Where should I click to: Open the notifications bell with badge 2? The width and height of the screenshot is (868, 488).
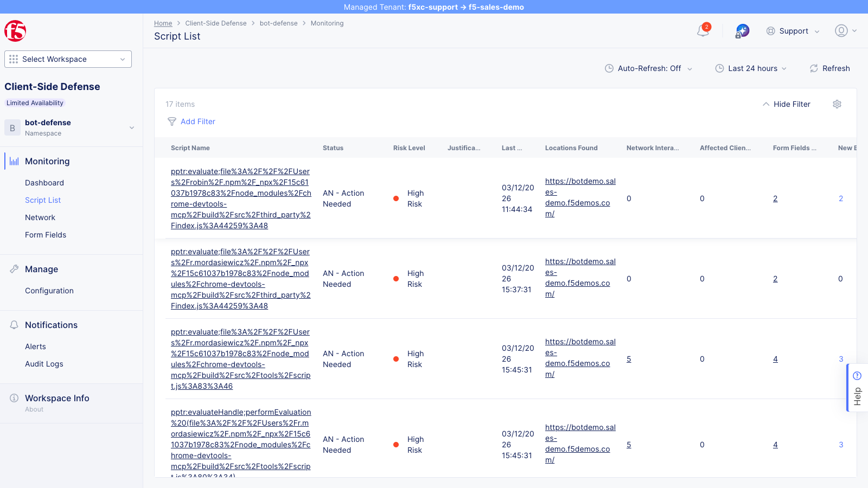point(702,31)
